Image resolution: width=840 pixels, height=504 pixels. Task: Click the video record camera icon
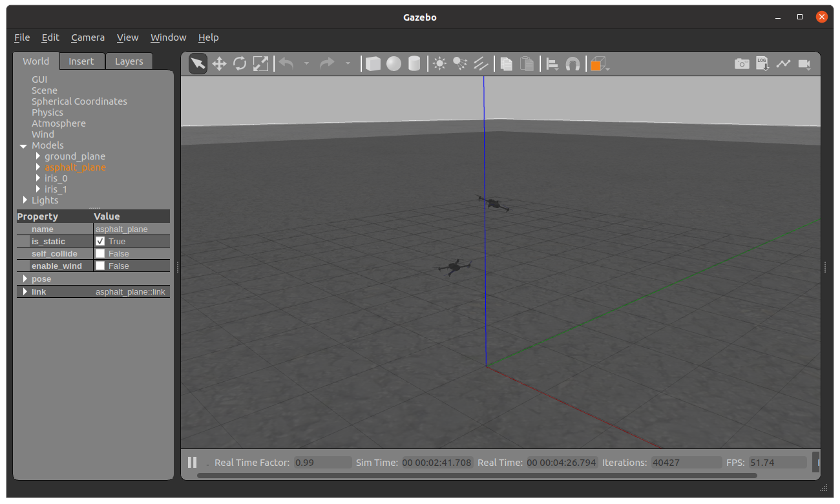coord(804,63)
